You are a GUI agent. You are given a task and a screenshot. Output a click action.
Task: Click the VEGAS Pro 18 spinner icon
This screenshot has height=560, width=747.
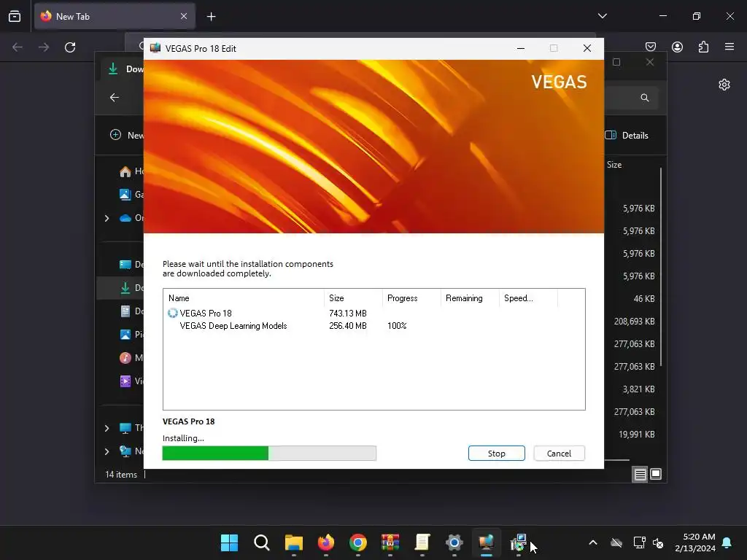(x=172, y=313)
